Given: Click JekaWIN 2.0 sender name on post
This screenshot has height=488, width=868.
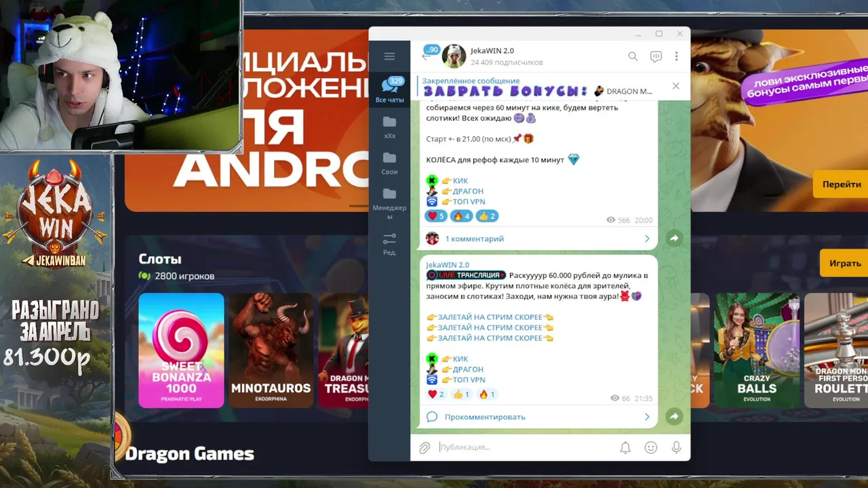Looking at the screenshot, I should pyautogui.click(x=447, y=265).
